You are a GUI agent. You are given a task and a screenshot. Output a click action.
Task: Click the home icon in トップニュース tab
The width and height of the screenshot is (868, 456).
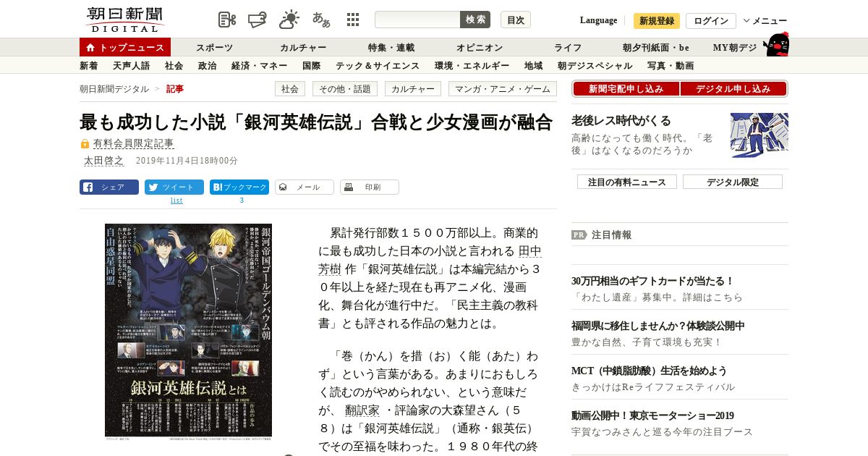pos(90,48)
